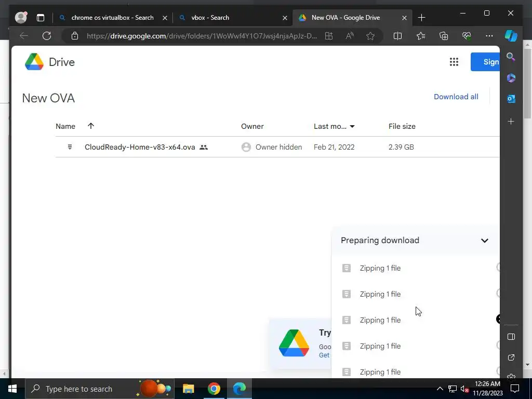Toggle the sidebar visibility icon

511,337
